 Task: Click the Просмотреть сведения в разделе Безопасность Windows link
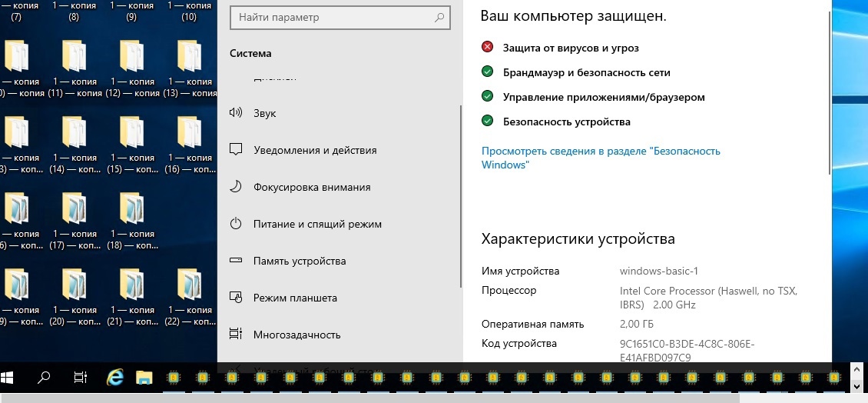click(601, 158)
